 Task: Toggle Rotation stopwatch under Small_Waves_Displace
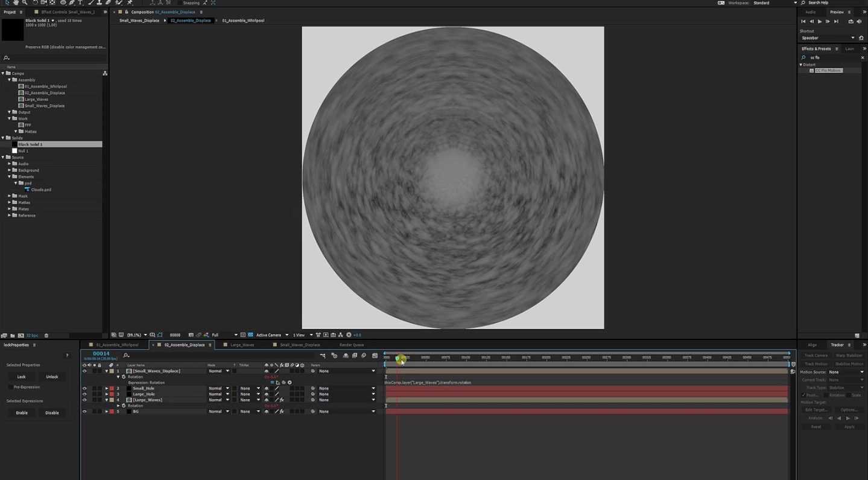pos(124,377)
